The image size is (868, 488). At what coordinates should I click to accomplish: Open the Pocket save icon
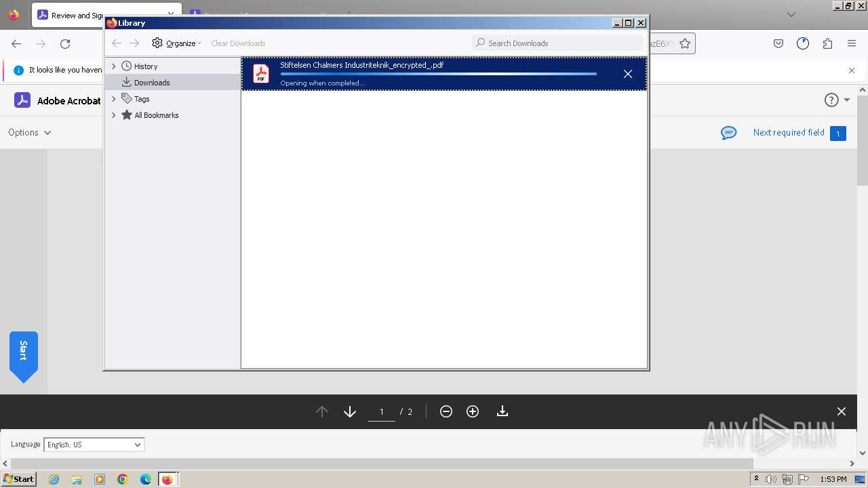tap(778, 43)
